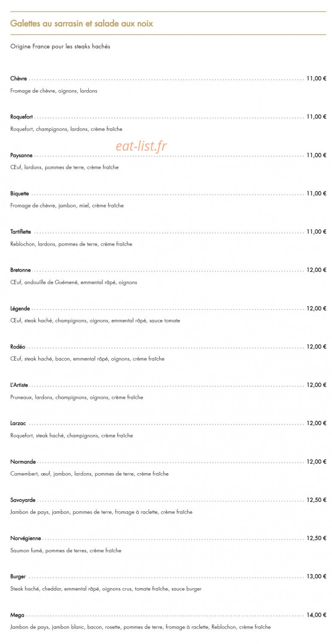Select the Légende menu entry
Screen dimensions: 332x644
pyautogui.click(x=20, y=309)
